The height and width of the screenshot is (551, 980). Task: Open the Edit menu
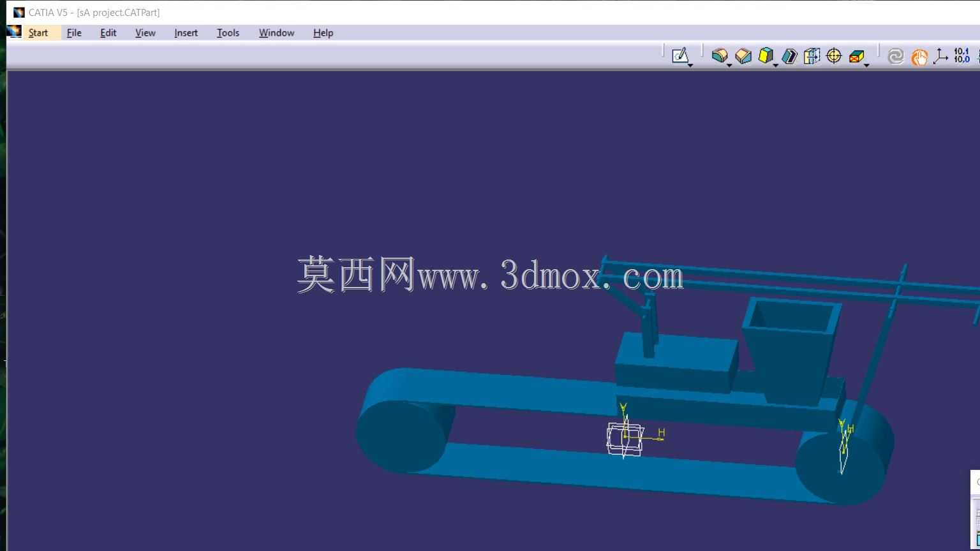click(108, 33)
